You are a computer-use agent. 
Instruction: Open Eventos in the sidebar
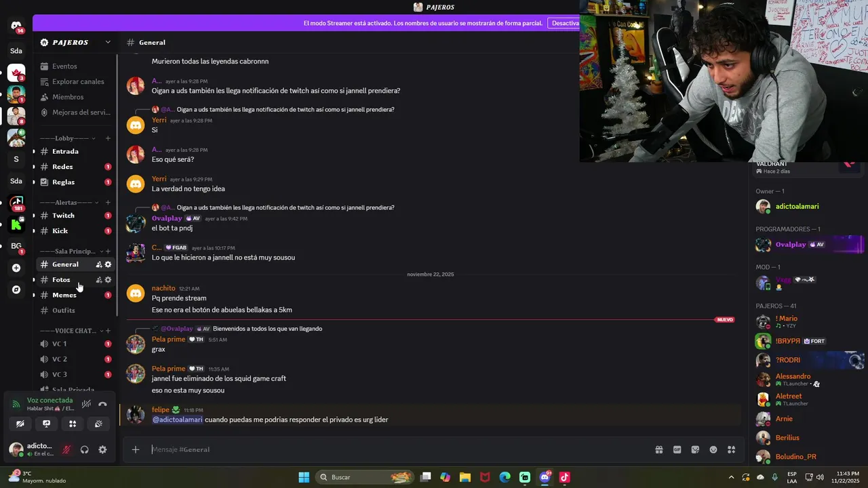(75, 66)
